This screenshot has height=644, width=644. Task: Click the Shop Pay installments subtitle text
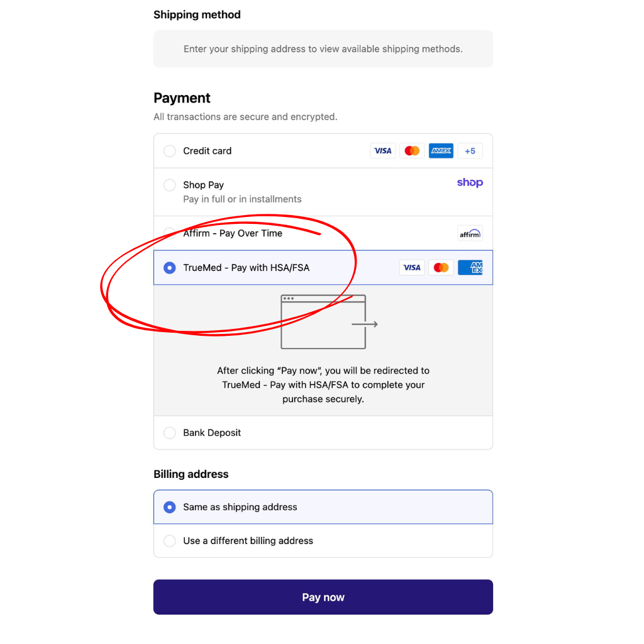[x=242, y=199]
